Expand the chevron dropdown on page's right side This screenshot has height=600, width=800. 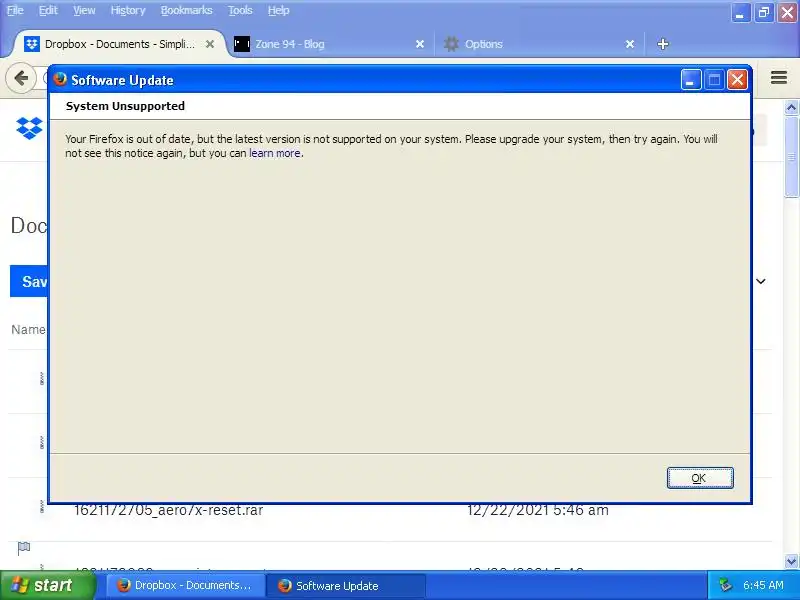click(760, 281)
